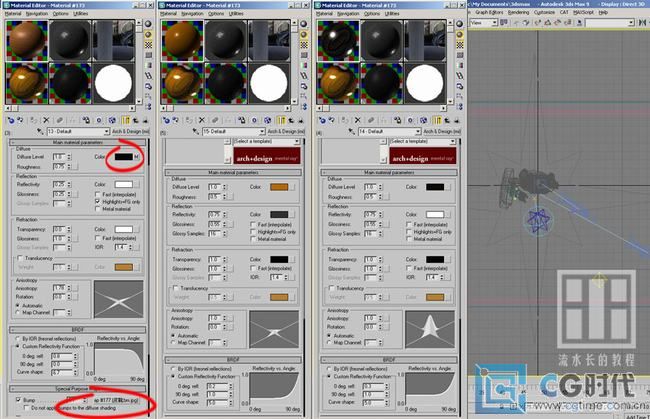
Task: Check Metal material in 15 - Default editor
Action: point(253,239)
